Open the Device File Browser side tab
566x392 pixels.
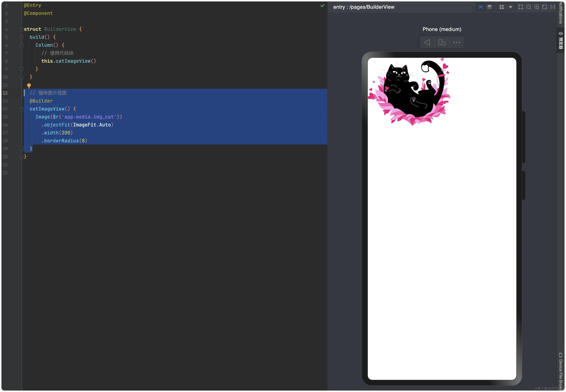(x=561, y=372)
